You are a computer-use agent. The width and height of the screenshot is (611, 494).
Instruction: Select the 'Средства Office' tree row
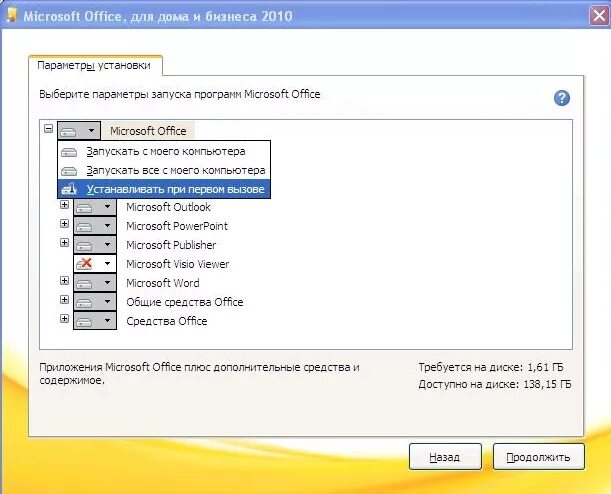[x=167, y=321]
